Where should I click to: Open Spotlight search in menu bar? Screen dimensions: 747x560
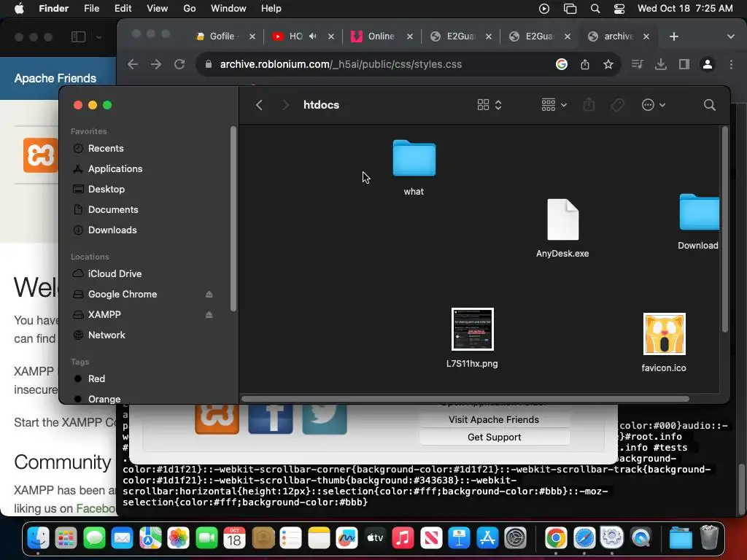point(595,9)
